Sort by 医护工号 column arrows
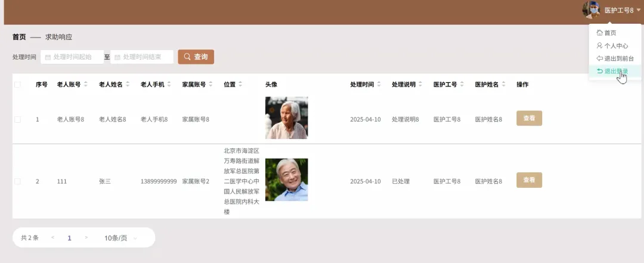 coord(462,84)
